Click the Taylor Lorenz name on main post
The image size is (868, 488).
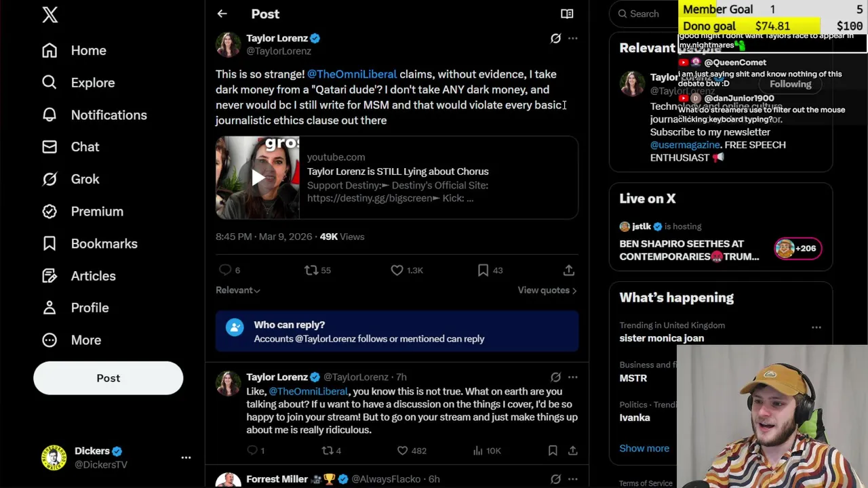[x=277, y=39]
